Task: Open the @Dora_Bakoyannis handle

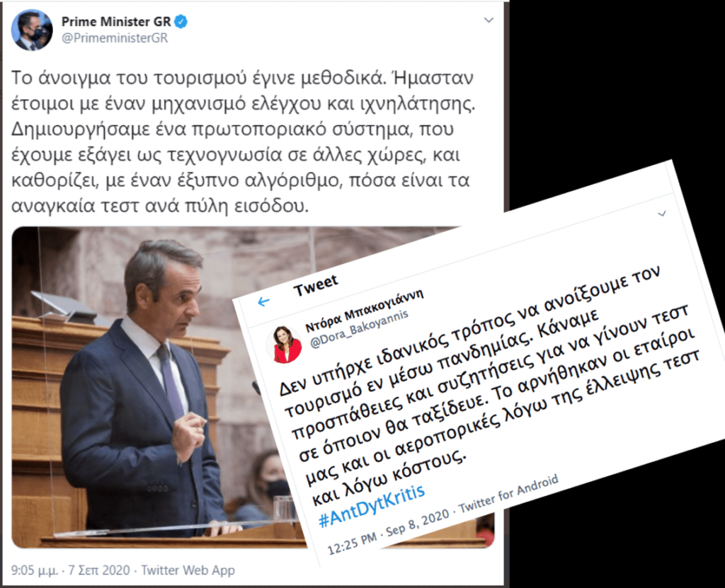Action: pyautogui.click(x=359, y=328)
